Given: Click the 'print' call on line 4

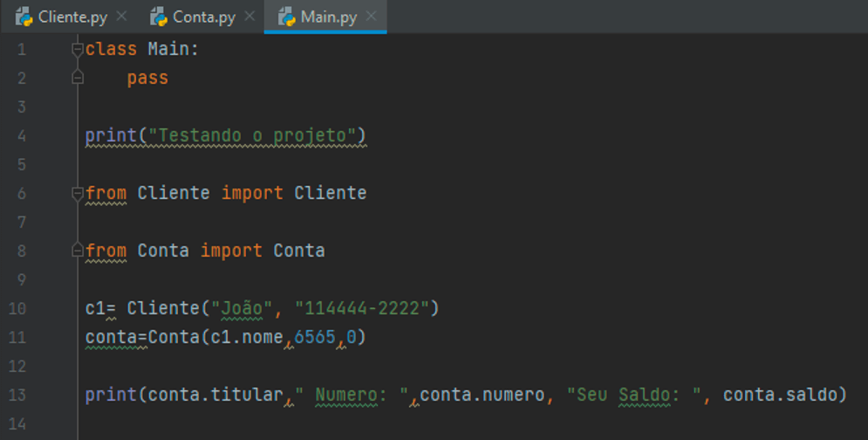Looking at the screenshot, I should point(111,135).
